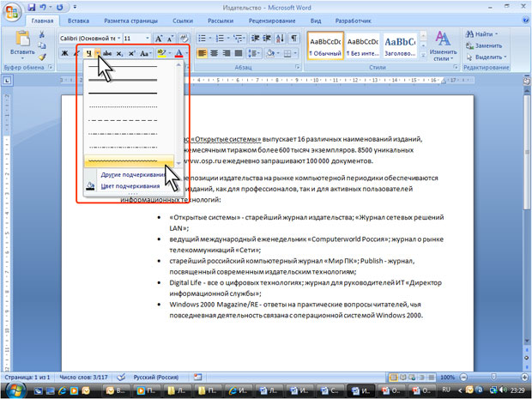The image size is (532, 399).
Task: Center align the text
Action: click(x=215, y=53)
